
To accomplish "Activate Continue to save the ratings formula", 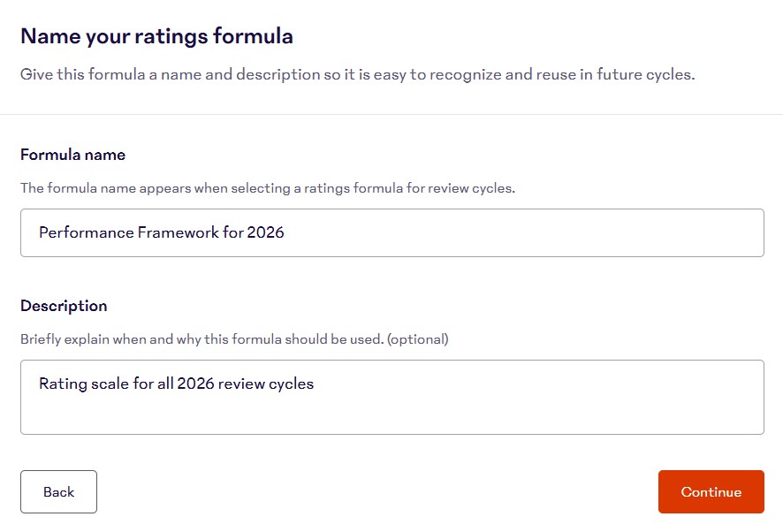I will point(711,491).
